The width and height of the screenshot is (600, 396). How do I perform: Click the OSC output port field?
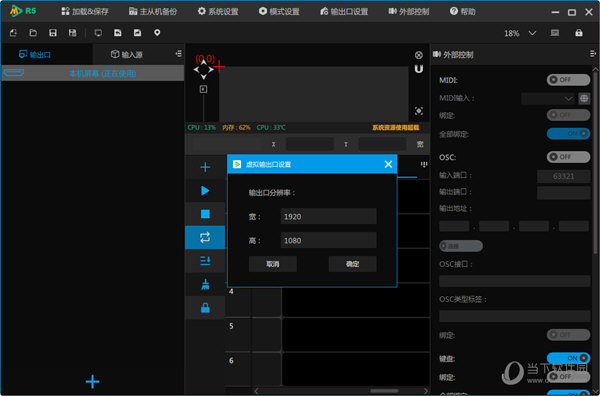tap(563, 193)
